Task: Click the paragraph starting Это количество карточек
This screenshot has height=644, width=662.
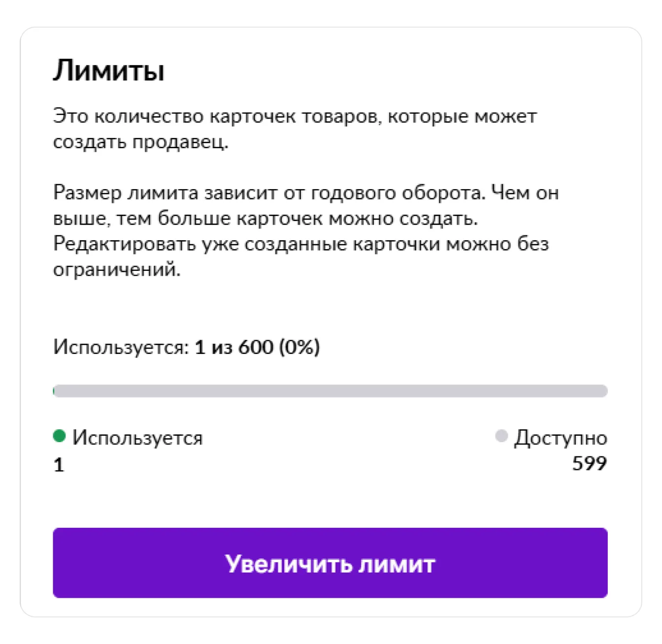Action: pyautogui.click(x=295, y=129)
